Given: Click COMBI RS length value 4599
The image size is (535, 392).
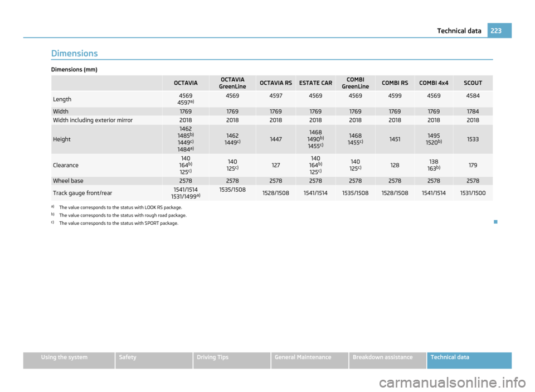Looking at the screenshot, I should [395, 96].
